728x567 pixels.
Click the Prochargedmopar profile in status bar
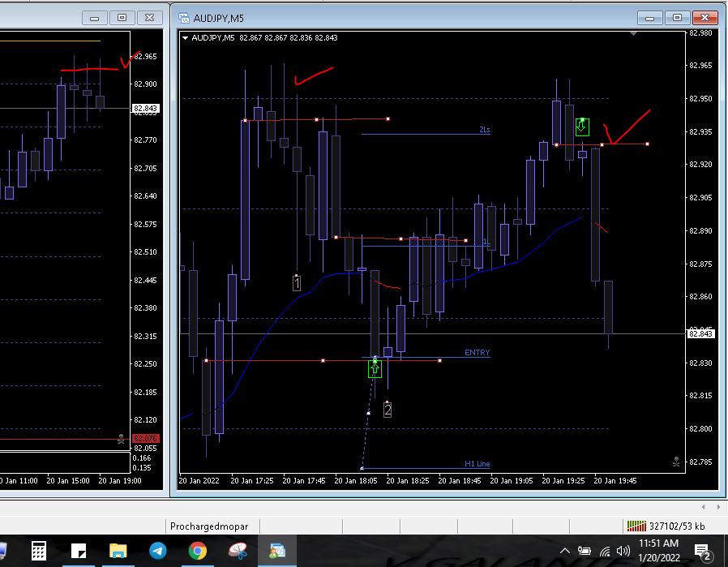click(209, 526)
